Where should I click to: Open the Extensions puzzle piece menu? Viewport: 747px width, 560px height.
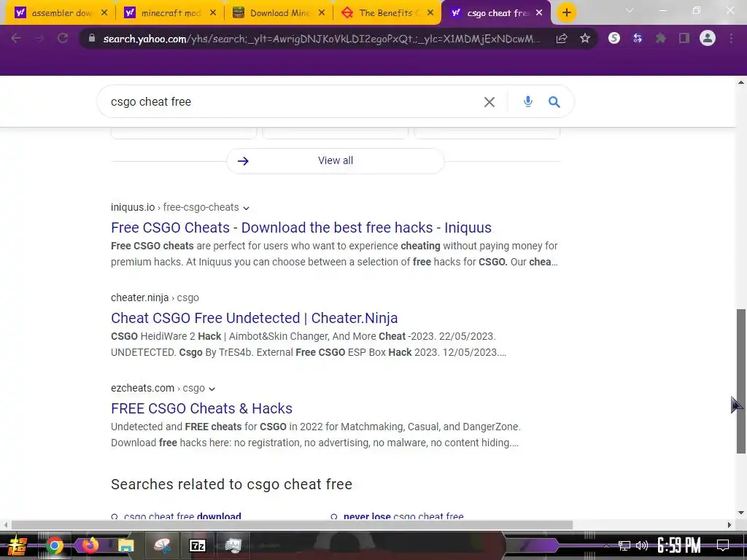coord(661,38)
